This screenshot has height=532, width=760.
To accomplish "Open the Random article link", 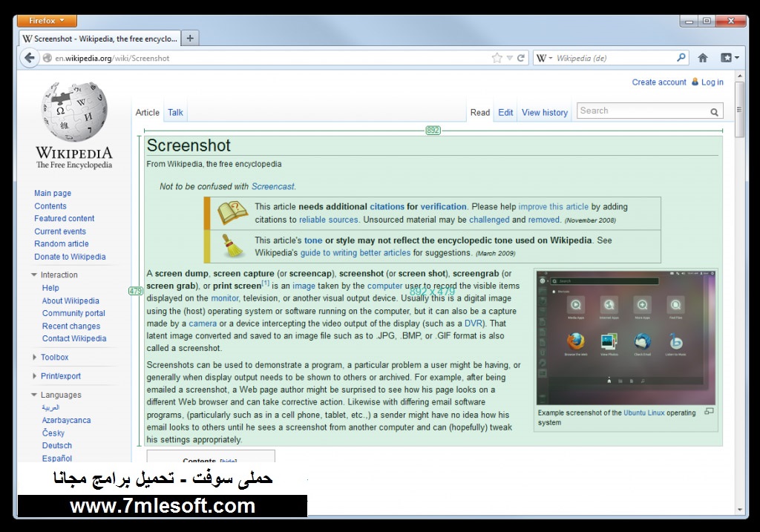I will pyautogui.click(x=62, y=243).
